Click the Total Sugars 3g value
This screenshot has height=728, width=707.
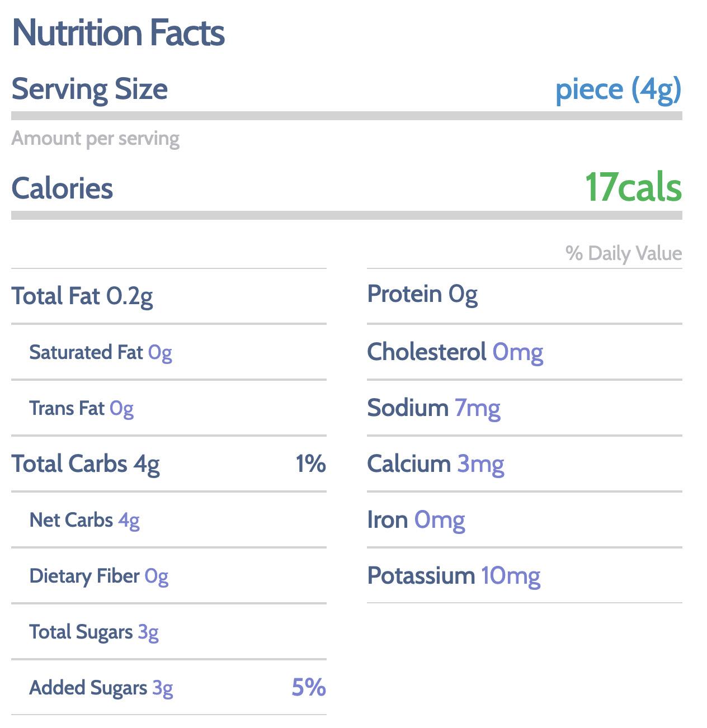(x=148, y=632)
